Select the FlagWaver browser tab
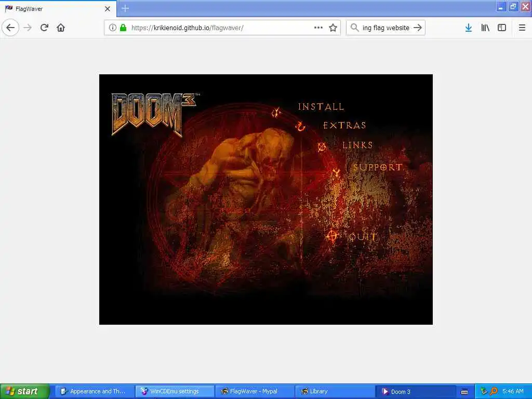 pyautogui.click(x=58, y=9)
